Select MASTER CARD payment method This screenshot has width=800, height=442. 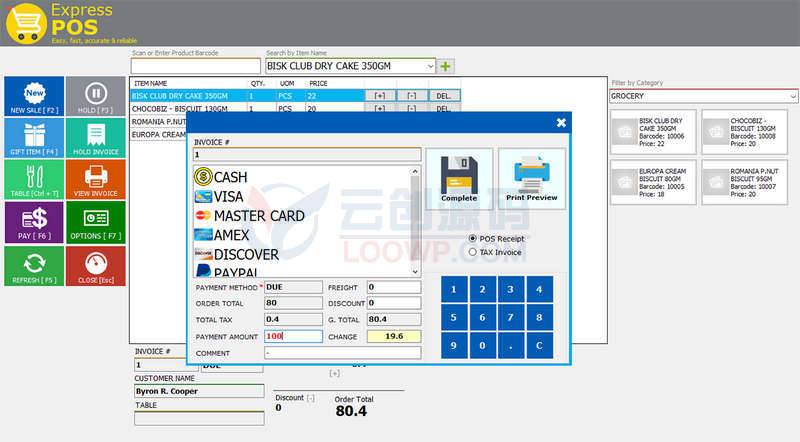(249, 216)
